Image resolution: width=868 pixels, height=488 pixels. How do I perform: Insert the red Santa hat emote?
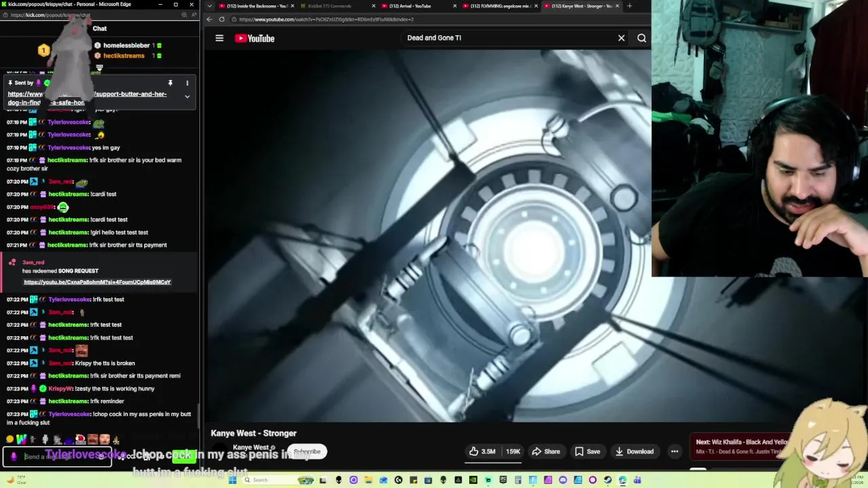coord(80,439)
